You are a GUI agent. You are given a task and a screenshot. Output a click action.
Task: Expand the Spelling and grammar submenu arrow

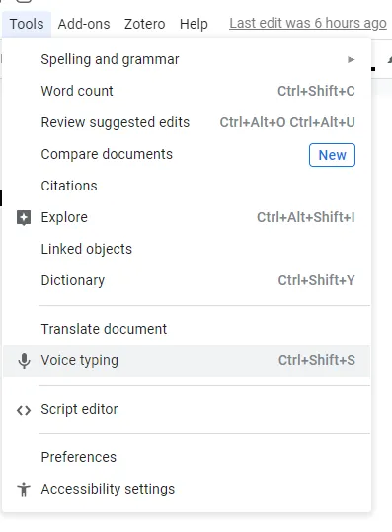coord(351,60)
